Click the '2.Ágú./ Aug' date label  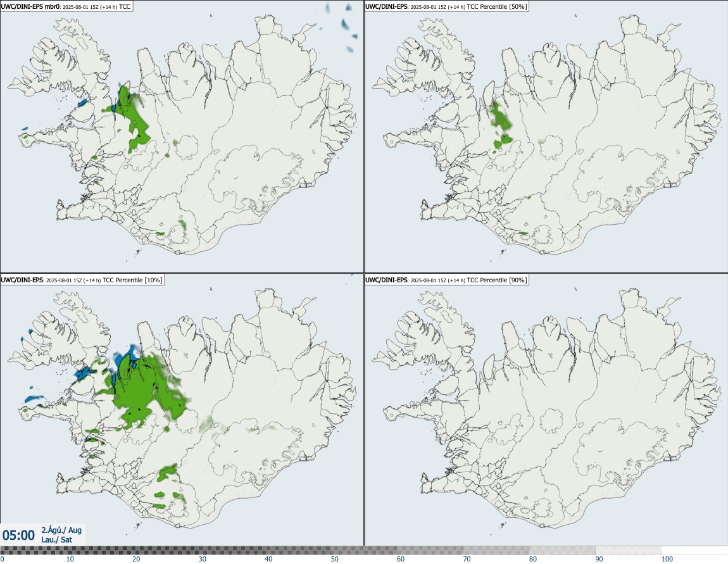61,530
